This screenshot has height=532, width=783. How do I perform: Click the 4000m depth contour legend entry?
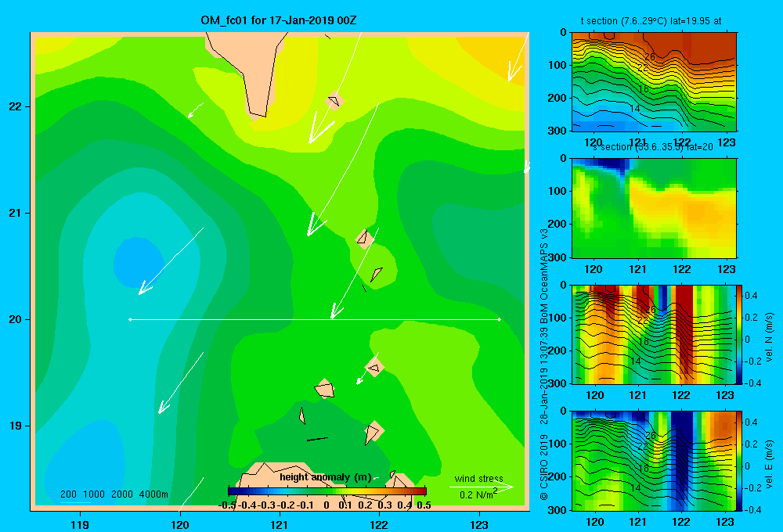153,494
